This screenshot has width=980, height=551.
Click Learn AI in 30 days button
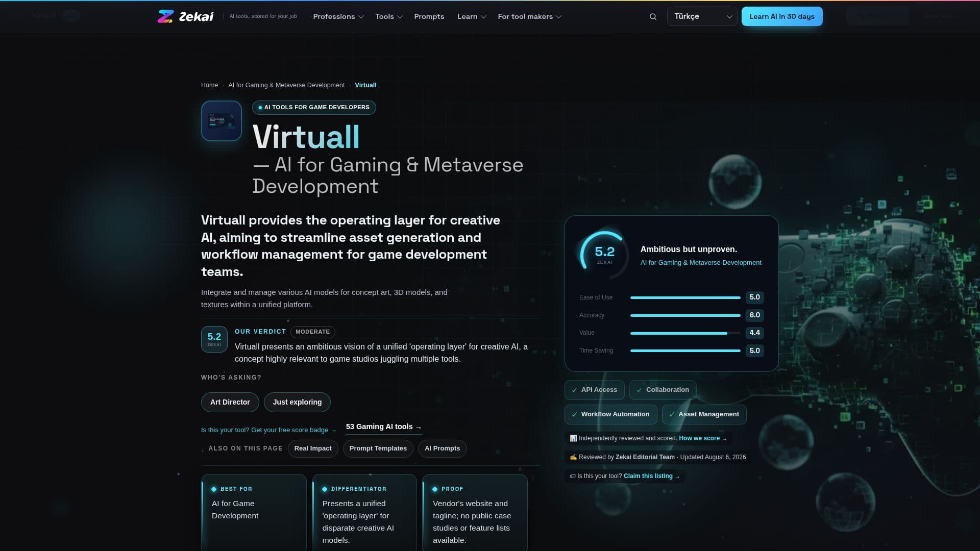click(781, 16)
